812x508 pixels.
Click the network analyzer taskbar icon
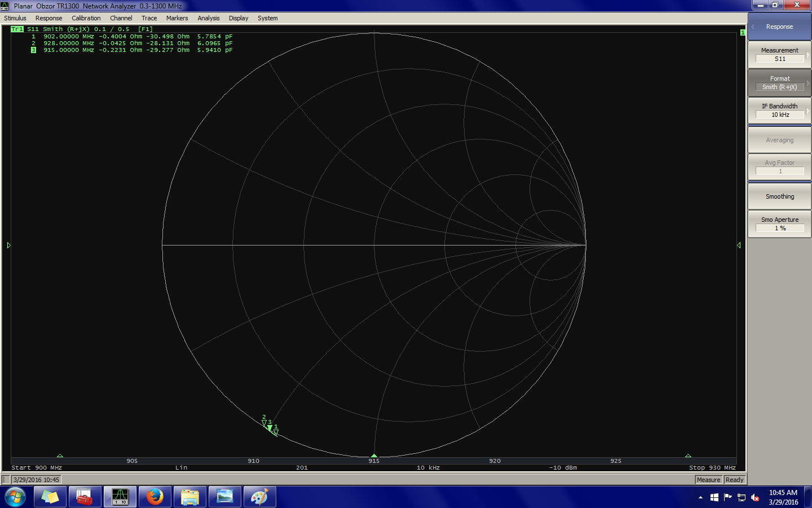pos(120,497)
